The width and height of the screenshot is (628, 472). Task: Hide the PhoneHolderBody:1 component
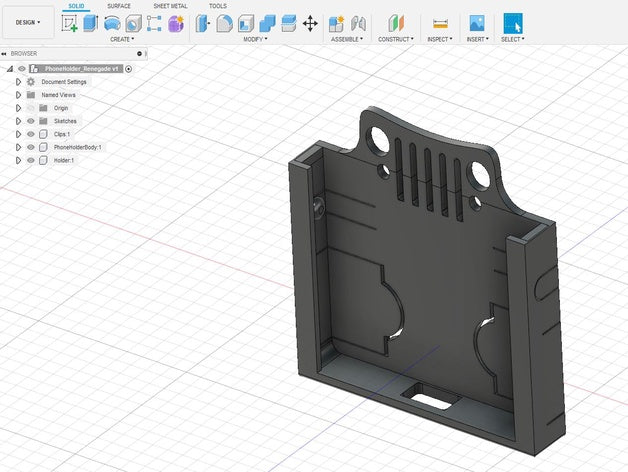point(31,147)
